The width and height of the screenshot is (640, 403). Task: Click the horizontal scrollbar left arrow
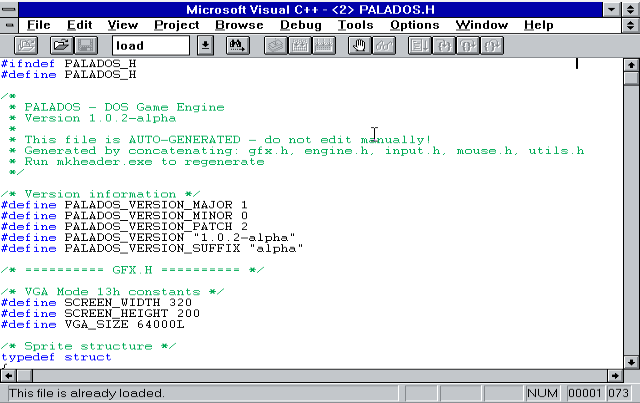8,376
